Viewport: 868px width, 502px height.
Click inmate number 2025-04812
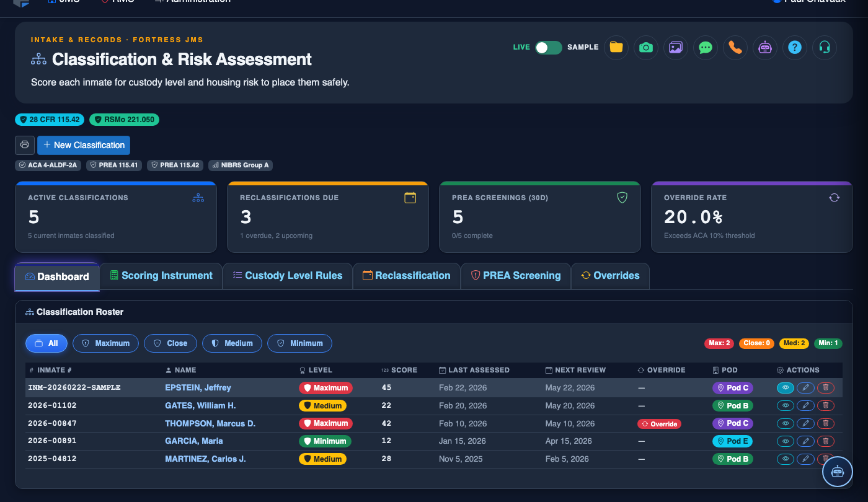click(53, 459)
